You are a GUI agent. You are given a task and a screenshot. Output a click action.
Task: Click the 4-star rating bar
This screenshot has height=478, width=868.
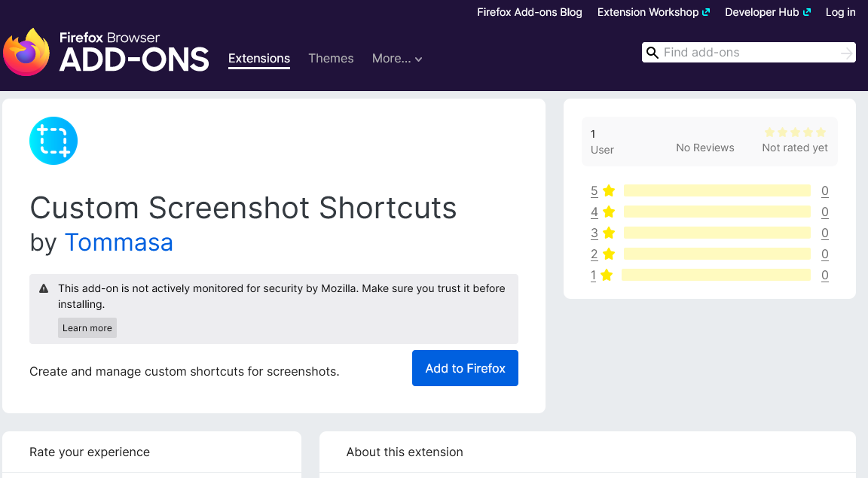tap(717, 212)
